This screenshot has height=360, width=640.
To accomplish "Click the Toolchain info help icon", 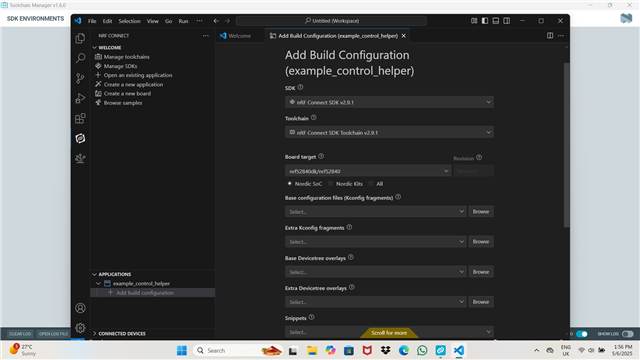I will [313, 118].
